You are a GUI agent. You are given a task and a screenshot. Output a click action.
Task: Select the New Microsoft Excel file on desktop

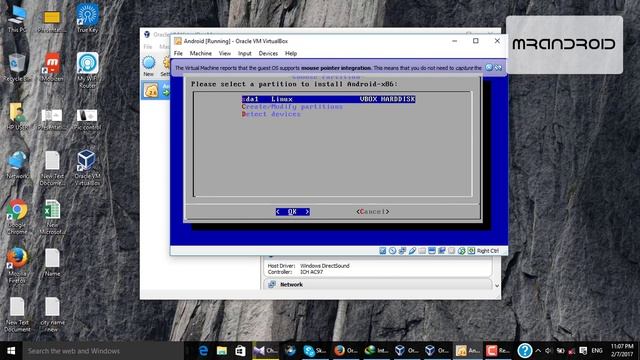coord(52,217)
